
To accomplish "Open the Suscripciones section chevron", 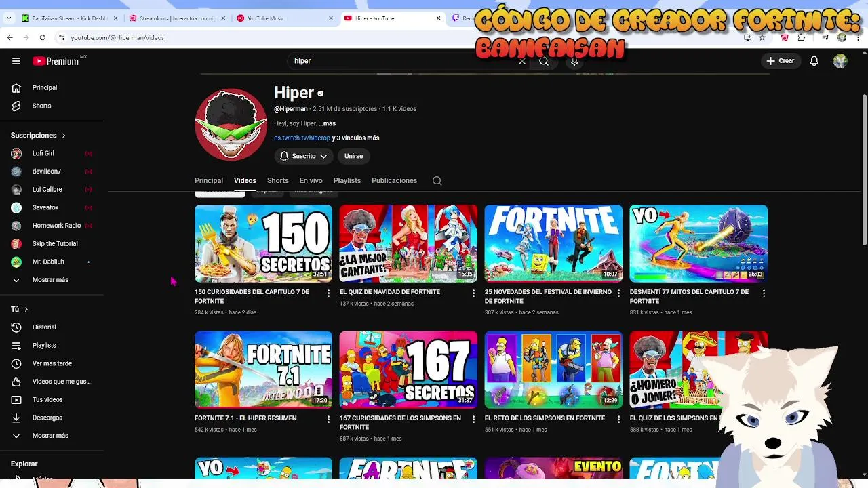I will point(64,136).
